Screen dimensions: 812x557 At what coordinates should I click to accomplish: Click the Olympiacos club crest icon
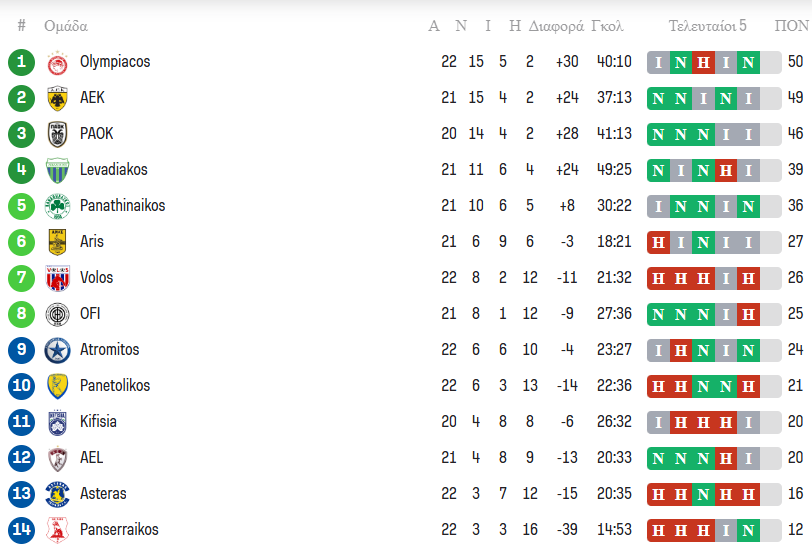pyautogui.click(x=56, y=63)
